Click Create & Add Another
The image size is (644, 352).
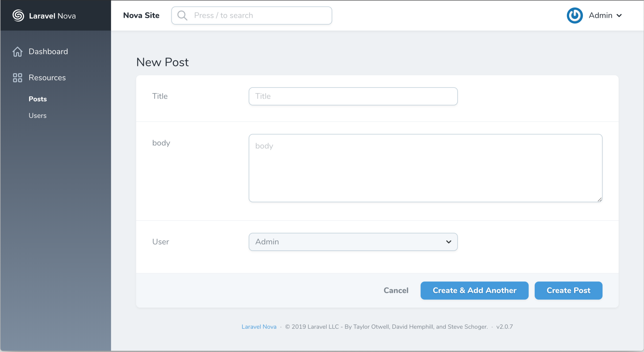click(474, 290)
